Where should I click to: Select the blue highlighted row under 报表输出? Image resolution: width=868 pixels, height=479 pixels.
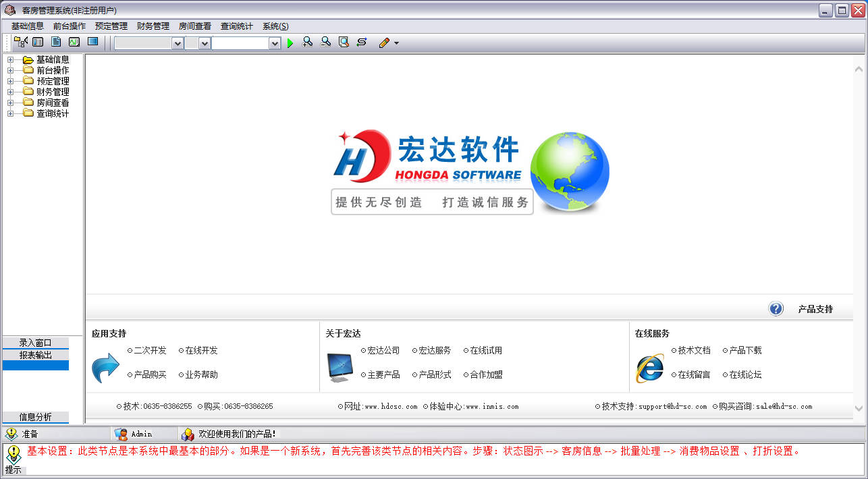coord(36,366)
